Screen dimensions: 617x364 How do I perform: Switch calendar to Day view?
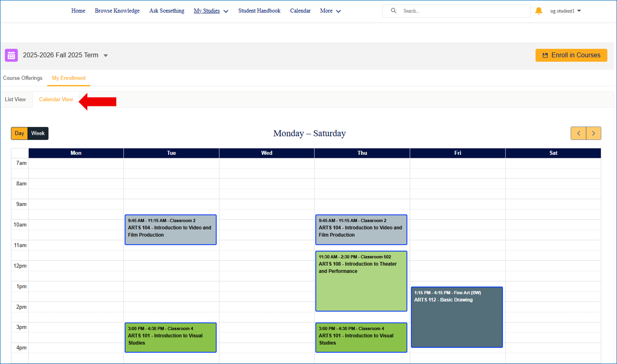pyautogui.click(x=19, y=133)
